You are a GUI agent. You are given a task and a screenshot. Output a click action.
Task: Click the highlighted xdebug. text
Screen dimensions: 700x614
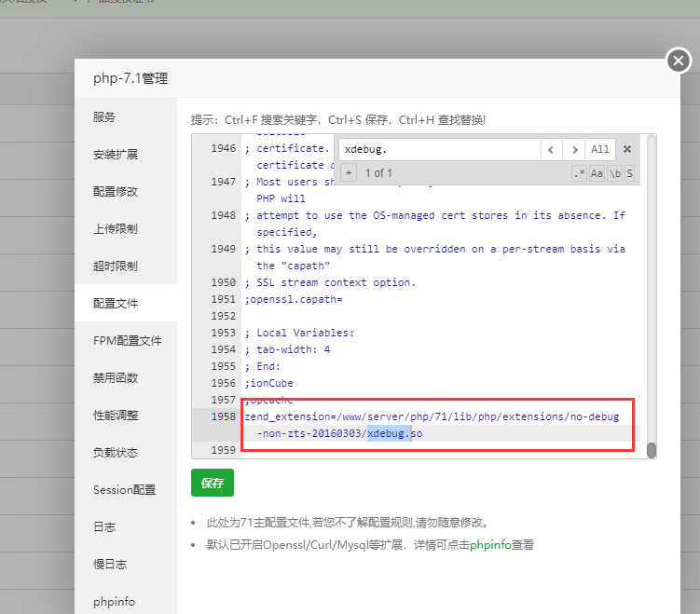tap(389, 433)
